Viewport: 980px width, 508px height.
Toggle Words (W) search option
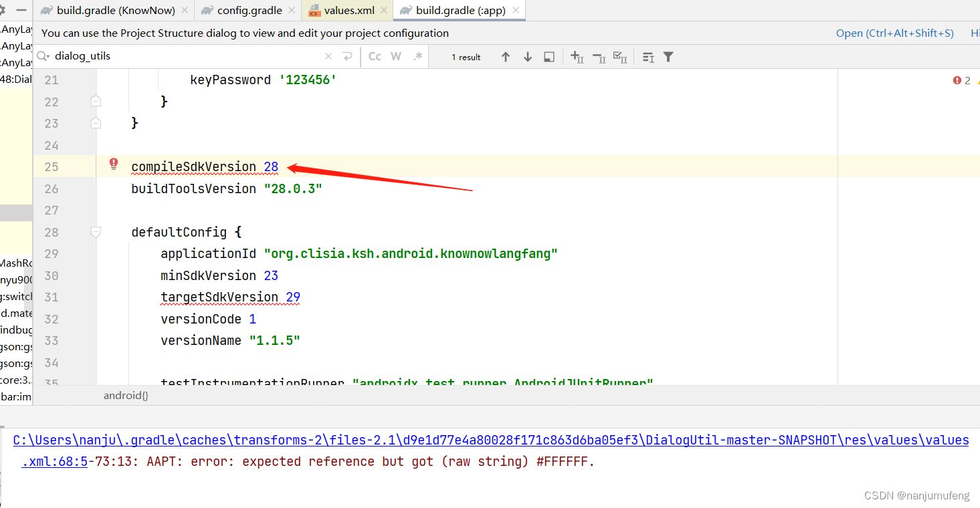(x=396, y=56)
